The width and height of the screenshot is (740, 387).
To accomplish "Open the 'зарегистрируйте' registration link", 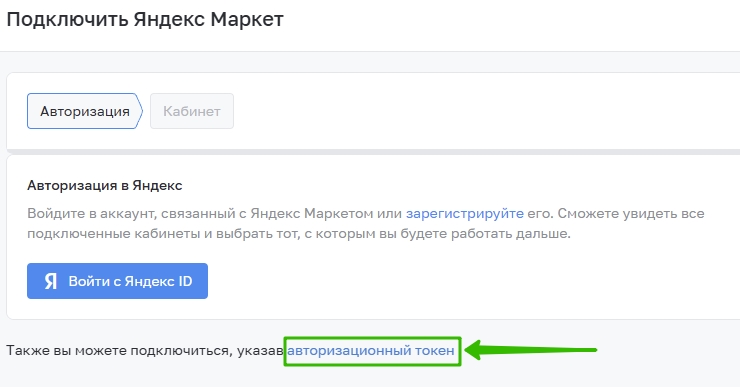I will click(x=464, y=213).
